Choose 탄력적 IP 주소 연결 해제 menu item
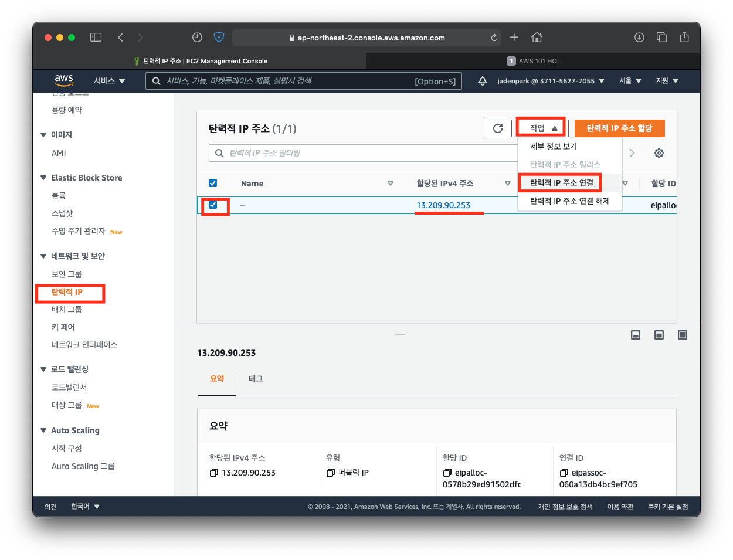 click(569, 201)
